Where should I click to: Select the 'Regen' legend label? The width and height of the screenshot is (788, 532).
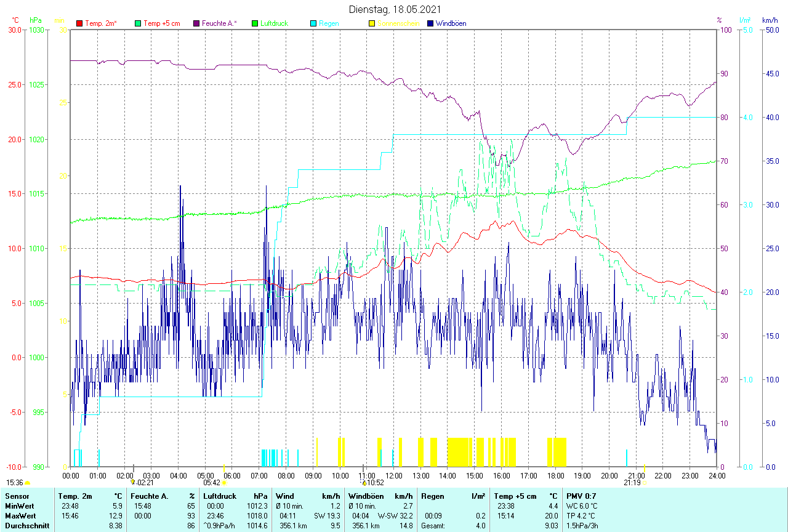tap(329, 23)
